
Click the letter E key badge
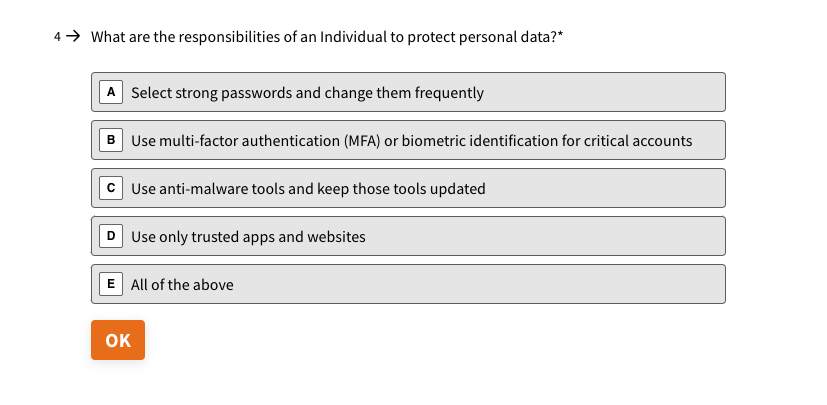point(111,284)
